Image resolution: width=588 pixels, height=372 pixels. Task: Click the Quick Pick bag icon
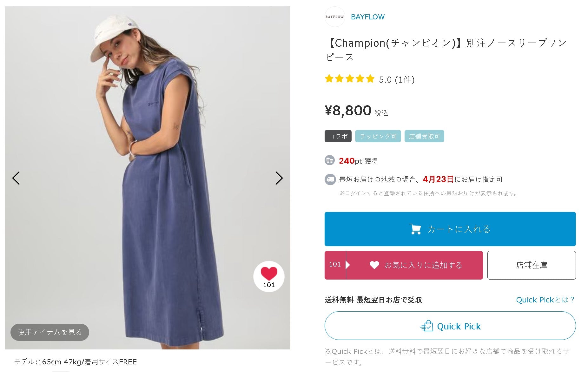point(427,326)
